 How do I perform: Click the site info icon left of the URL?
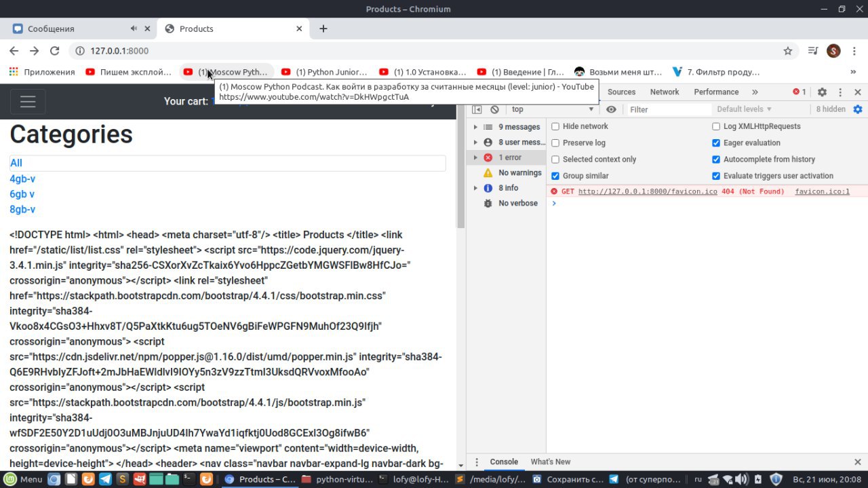pos(79,51)
